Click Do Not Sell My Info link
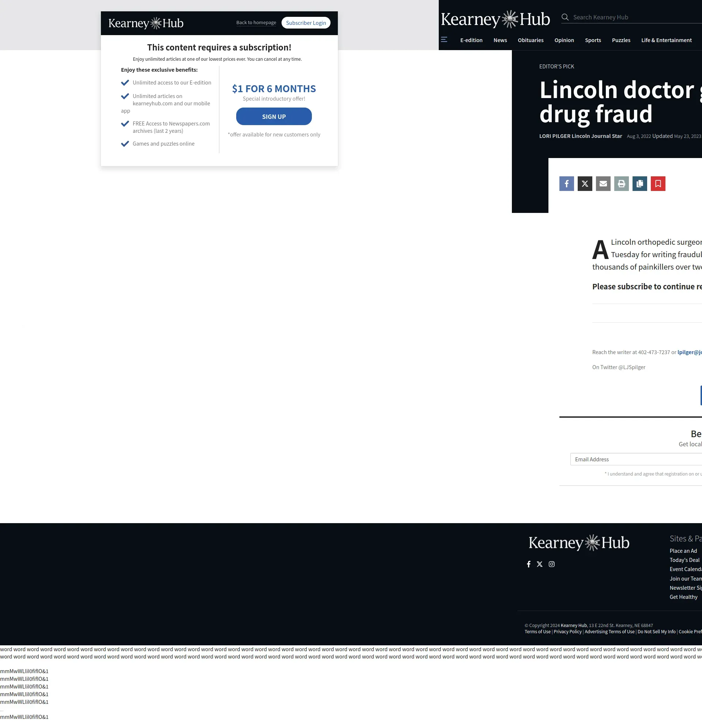 click(x=656, y=632)
